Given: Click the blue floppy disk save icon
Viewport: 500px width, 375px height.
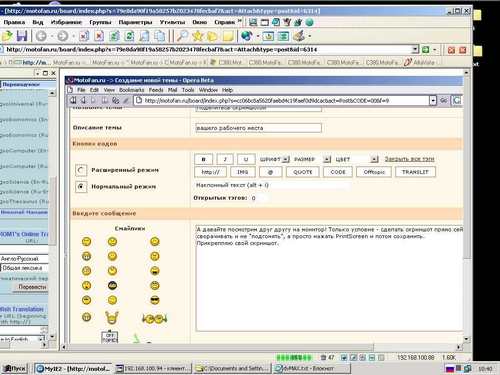Looking at the screenshot, I should click(22, 36).
